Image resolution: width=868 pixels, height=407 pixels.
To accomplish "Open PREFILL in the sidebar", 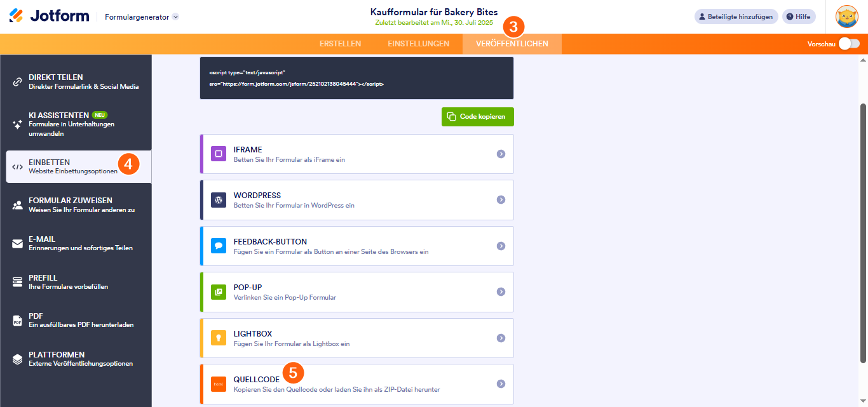I will point(79,282).
